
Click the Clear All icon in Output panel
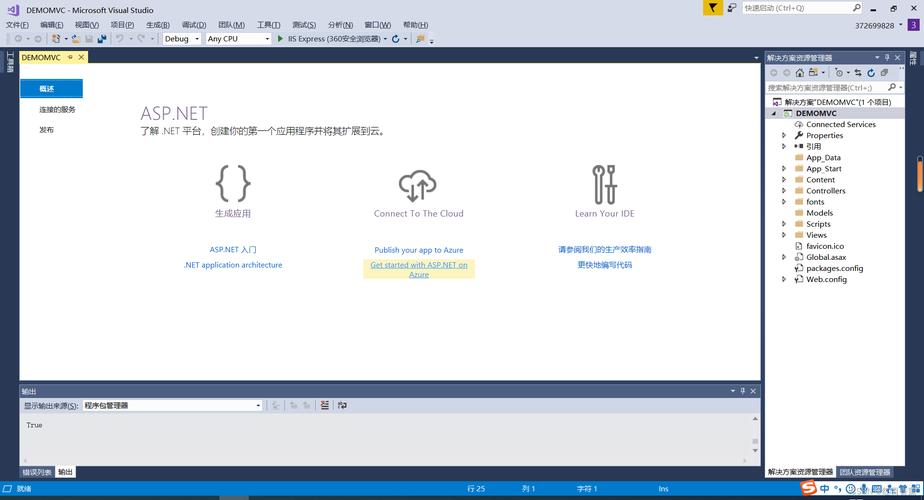325,405
